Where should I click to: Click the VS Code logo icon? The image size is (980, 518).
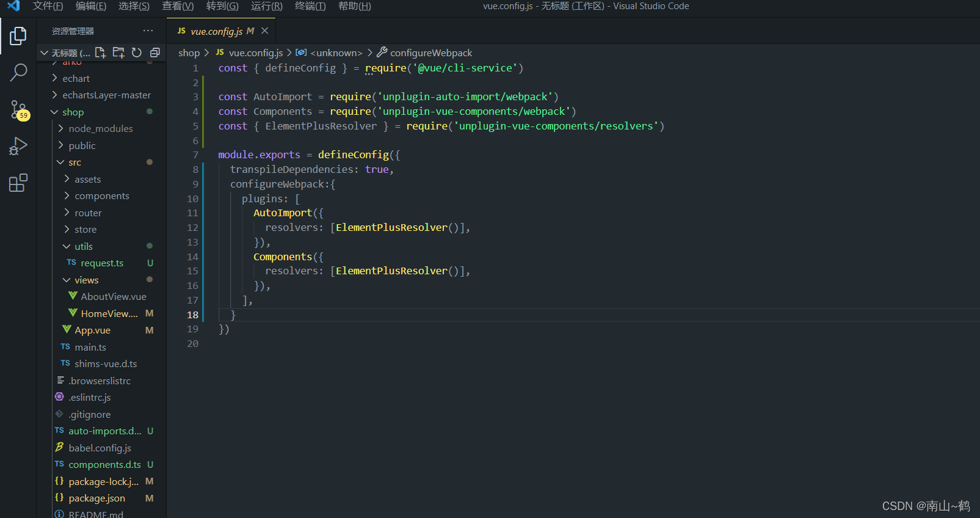(13, 6)
